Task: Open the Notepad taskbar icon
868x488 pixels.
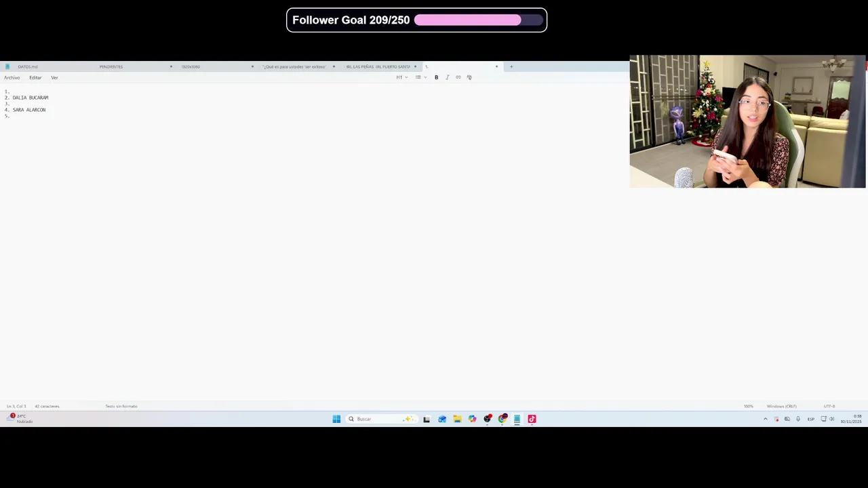Action: [x=517, y=419]
